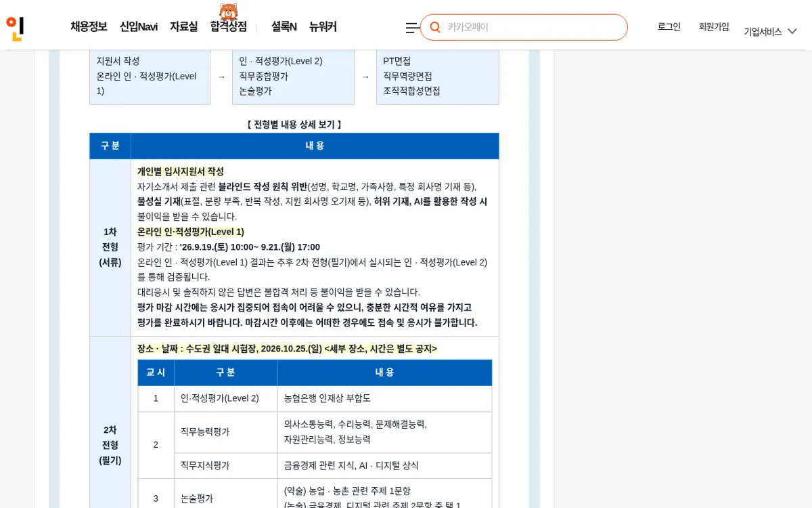Click the 인·적성평가(Level 2) table cell
Viewport: 812px width, 508px height.
click(x=226, y=398)
